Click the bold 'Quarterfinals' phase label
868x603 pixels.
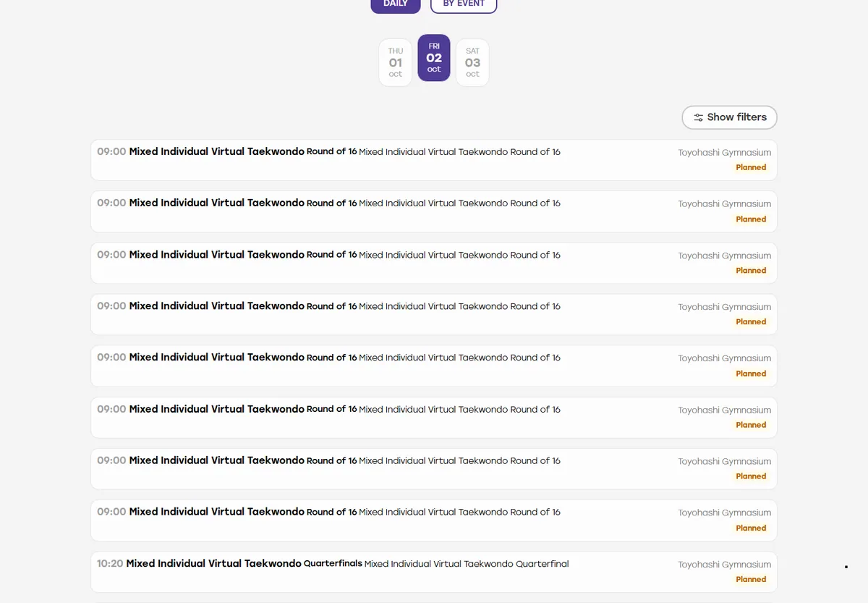(333, 563)
